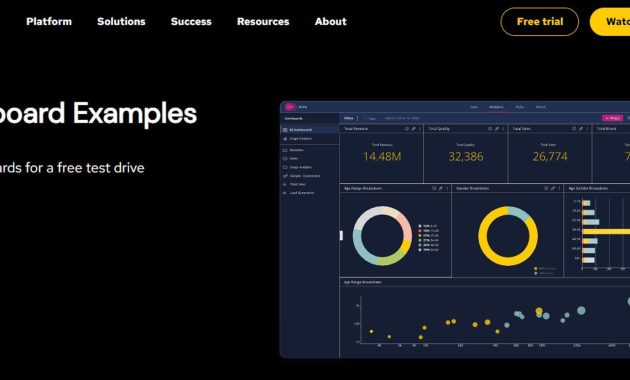Viewport: 630px width, 380px height.
Task: Click the pink logo in dashboard header
Action: [290, 107]
